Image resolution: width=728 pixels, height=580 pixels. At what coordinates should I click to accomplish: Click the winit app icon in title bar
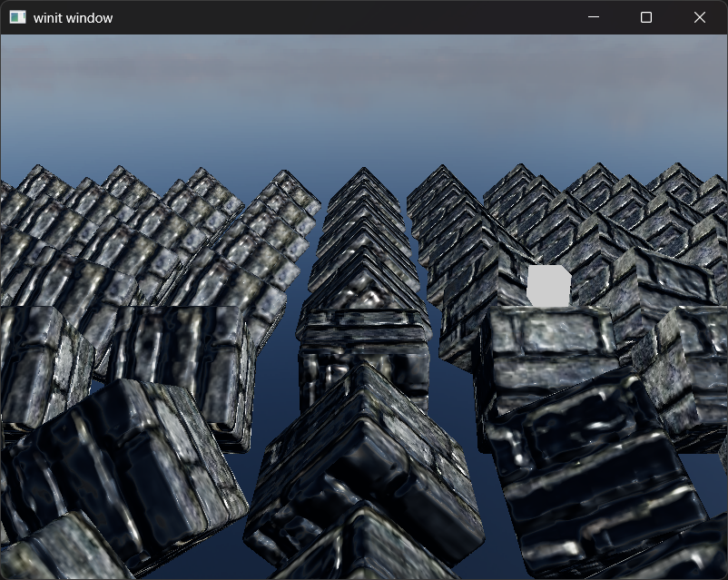tap(17, 17)
